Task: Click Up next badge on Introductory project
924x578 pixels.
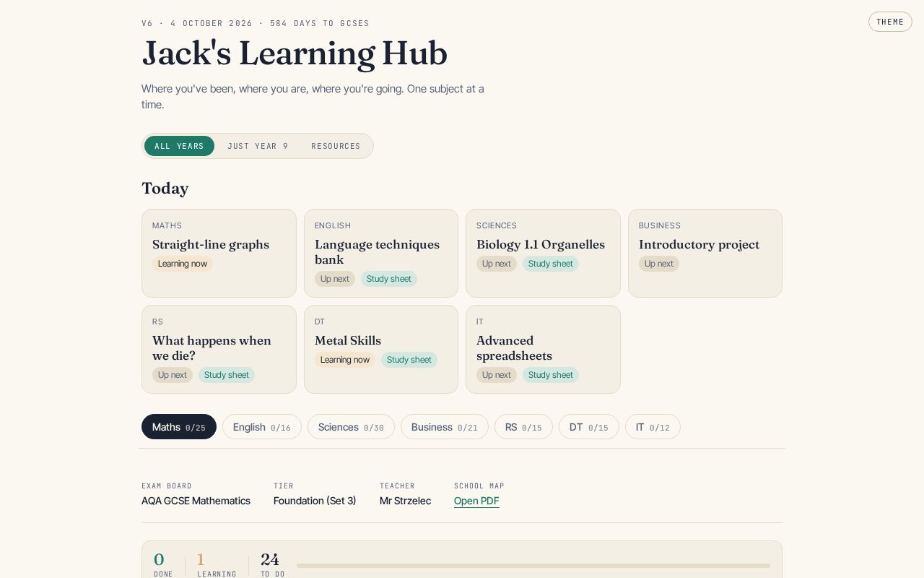Action: tap(659, 264)
